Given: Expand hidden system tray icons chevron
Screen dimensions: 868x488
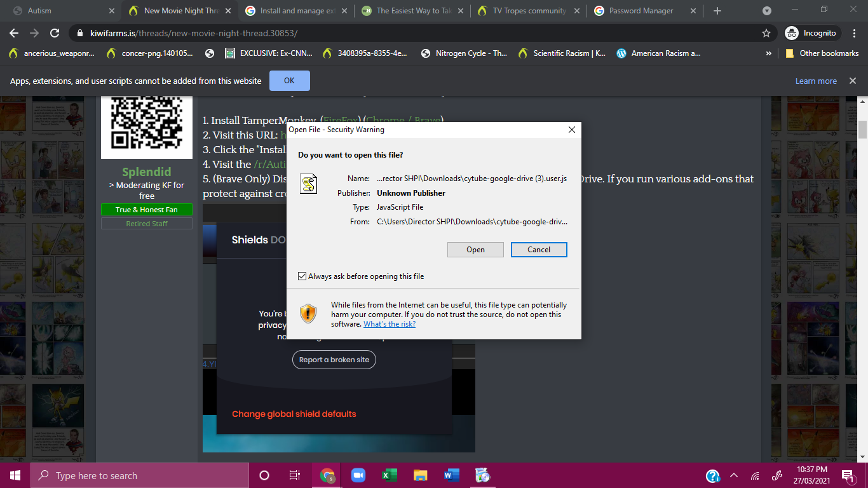Looking at the screenshot, I should [x=734, y=475].
